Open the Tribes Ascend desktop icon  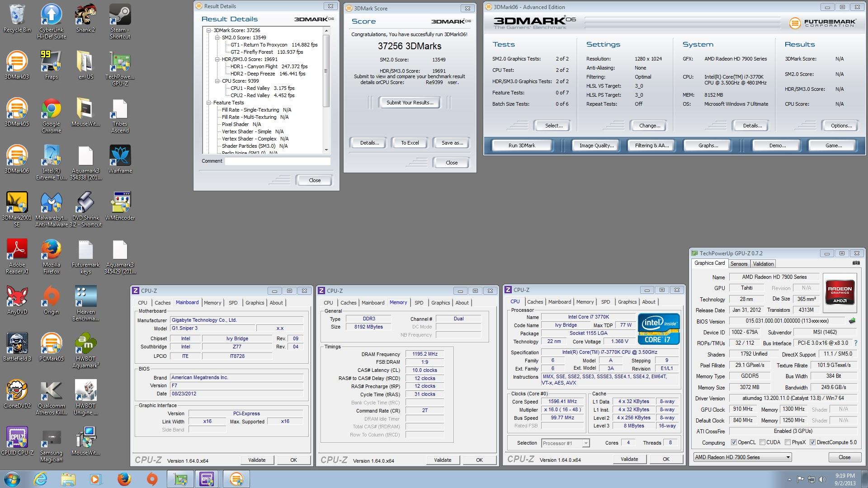[120, 115]
